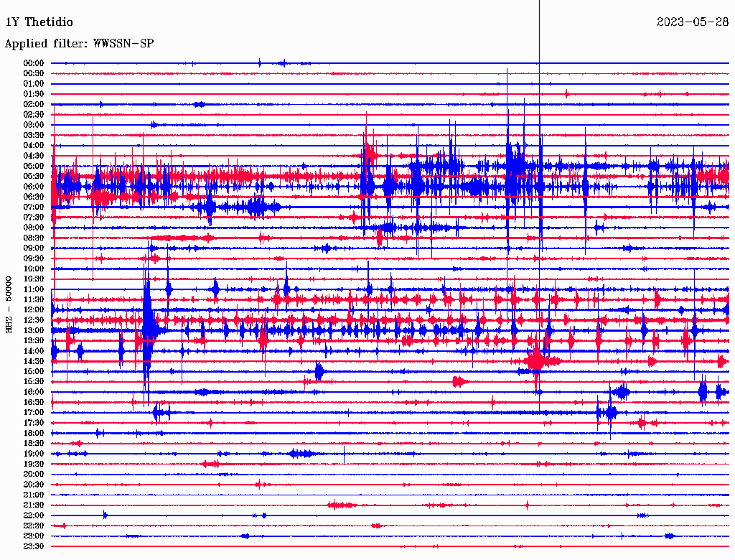The height and width of the screenshot is (560, 735).
Task: Select the 07:30 time label
Action: tap(34, 218)
